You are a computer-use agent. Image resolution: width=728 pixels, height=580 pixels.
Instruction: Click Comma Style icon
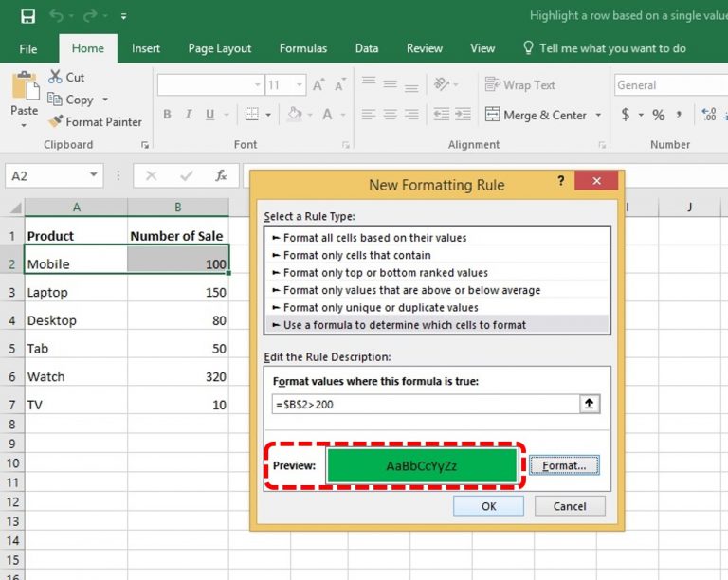click(x=679, y=114)
